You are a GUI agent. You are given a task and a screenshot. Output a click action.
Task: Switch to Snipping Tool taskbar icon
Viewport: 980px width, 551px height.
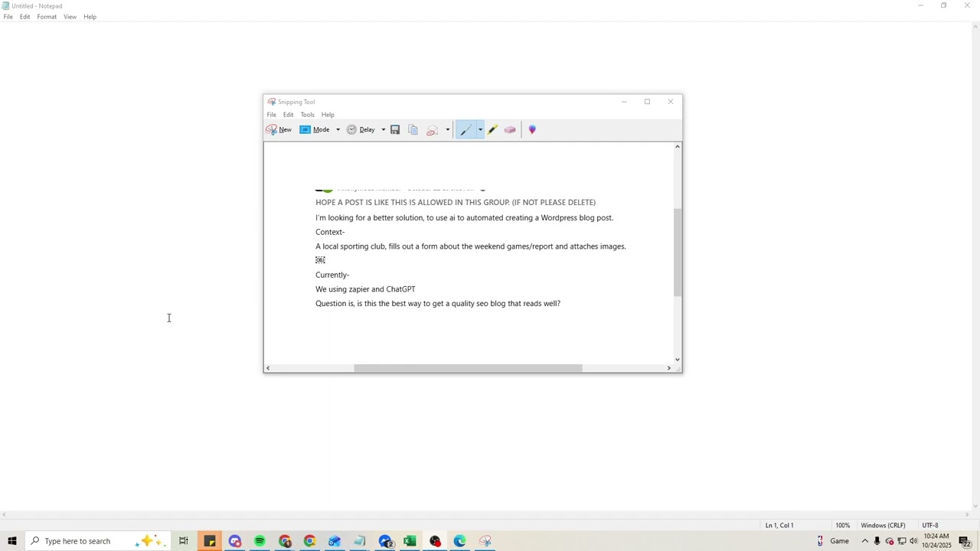[x=485, y=541]
